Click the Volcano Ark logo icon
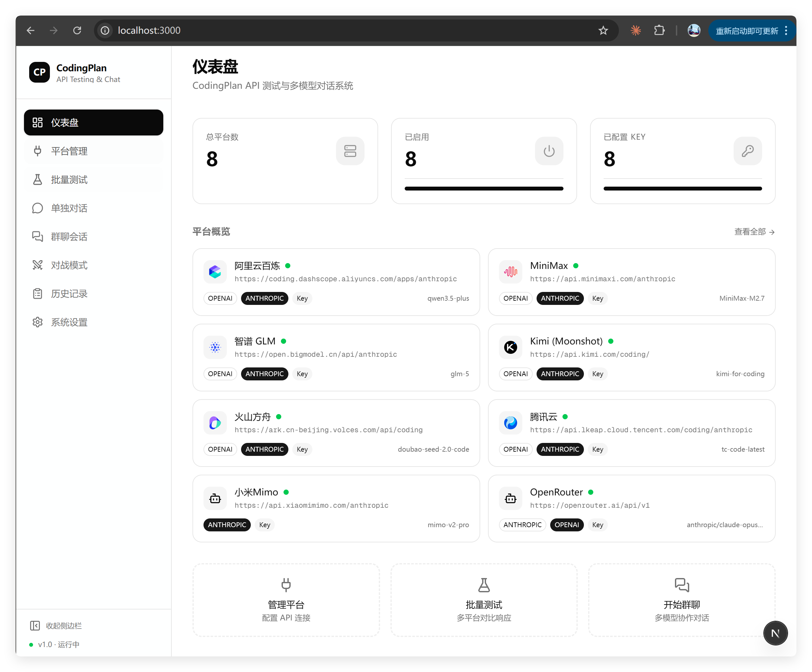This screenshot has height=672, width=812. tap(215, 423)
